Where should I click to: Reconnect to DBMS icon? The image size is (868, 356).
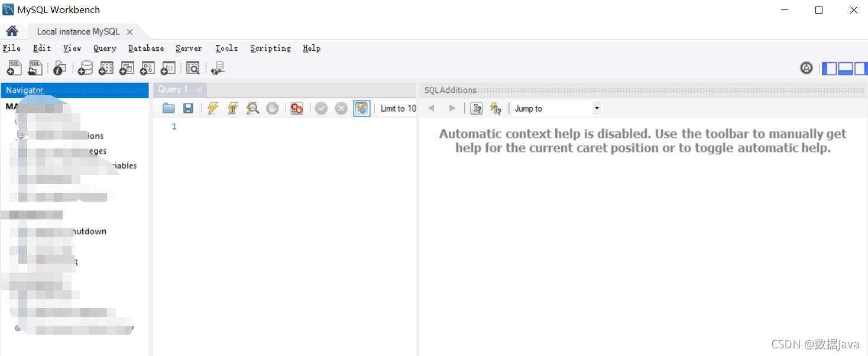[218, 68]
